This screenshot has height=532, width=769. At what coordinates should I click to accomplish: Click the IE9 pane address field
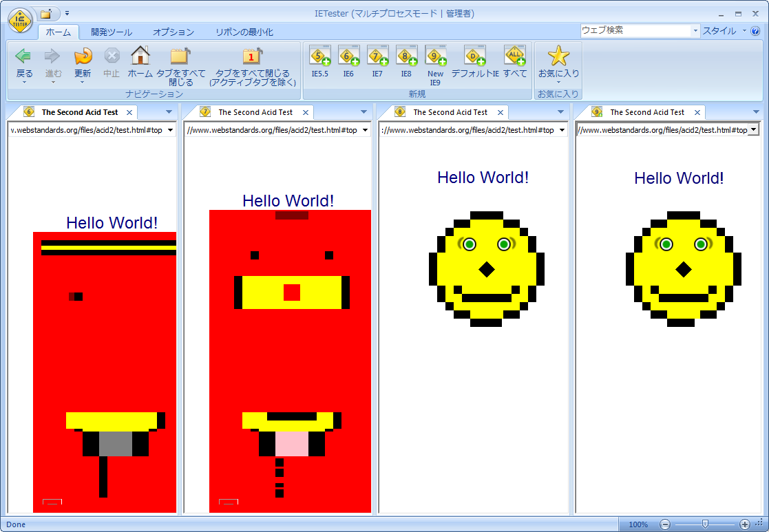tap(662, 130)
